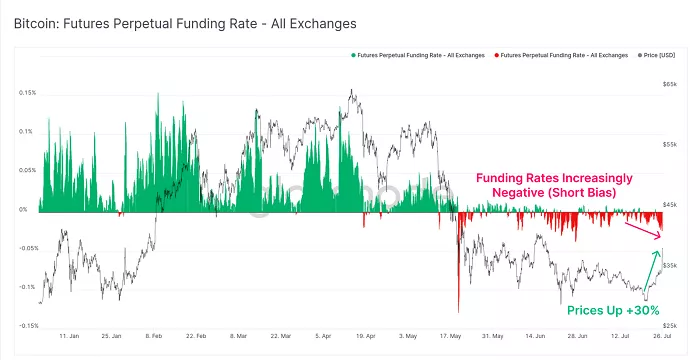Click the 'Prices Up +30%' annotation
700x360 pixels.
click(613, 310)
